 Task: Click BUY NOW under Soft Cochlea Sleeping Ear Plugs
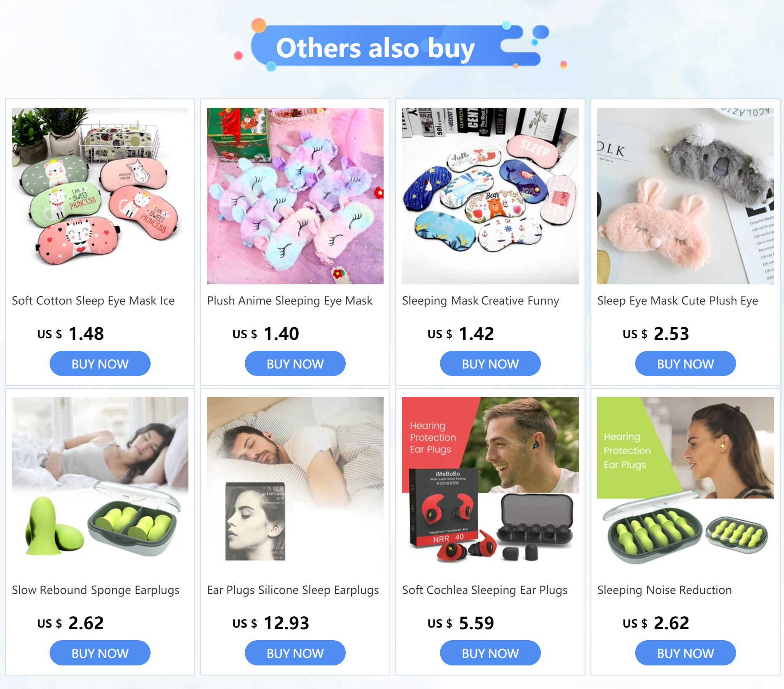point(490,653)
